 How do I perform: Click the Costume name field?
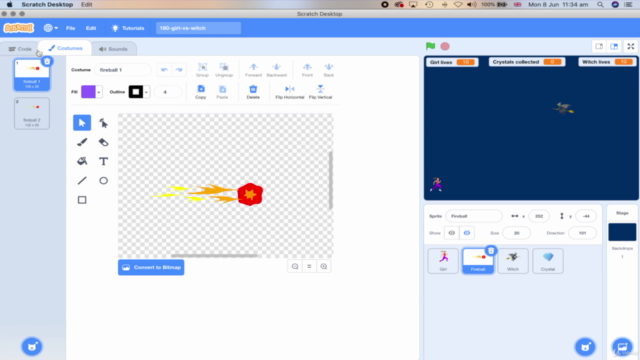(x=123, y=70)
